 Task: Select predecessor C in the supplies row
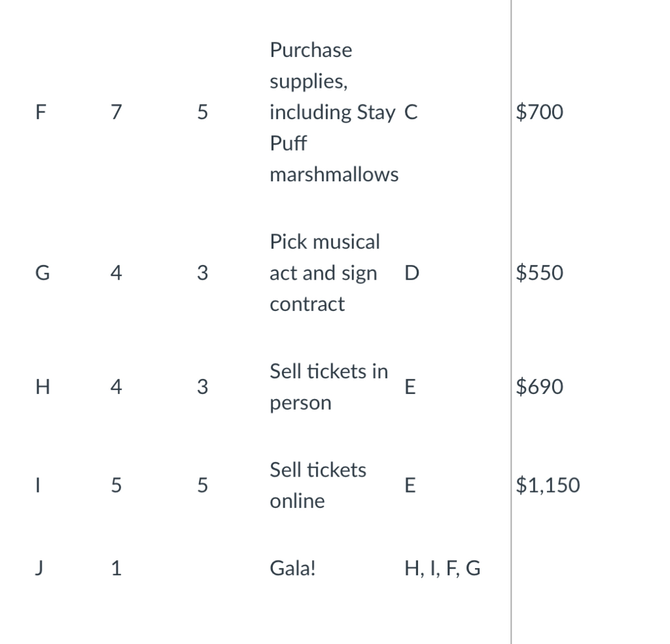pyautogui.click(x=411, y=113)
